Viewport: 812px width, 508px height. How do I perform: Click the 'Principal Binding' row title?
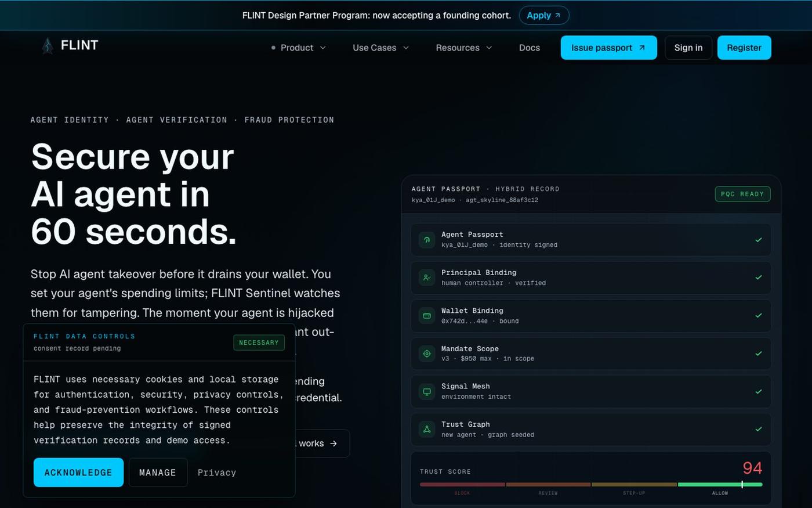479,273
